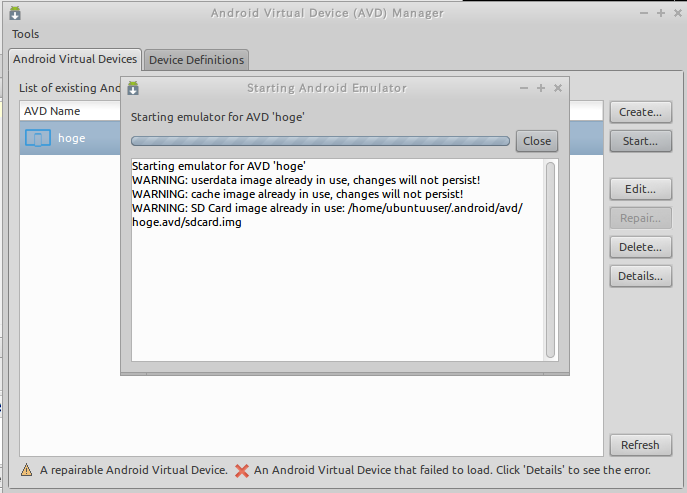
Task: Click the Create... button
Action: (x=640, y=112)
